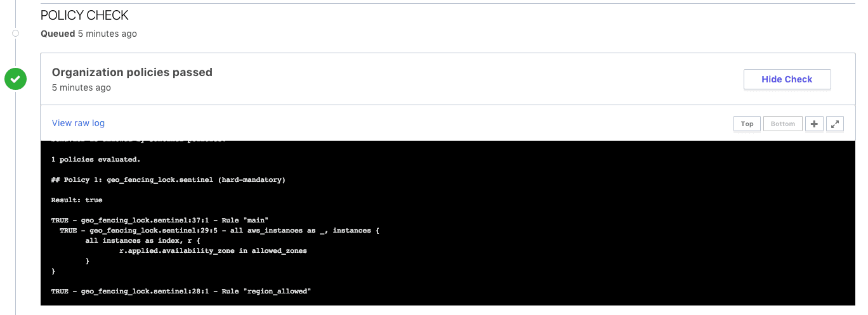868x315 pixels.
Task: Click the small Queued timeline circle
Action: [x=15, y=34]
